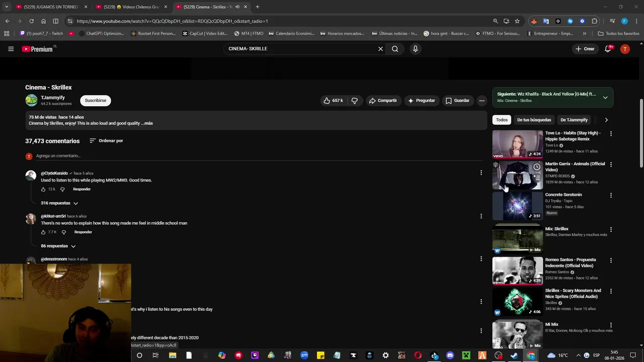644x362 pixels.
Task: Open the Concrete Serotonin thumbnail
Action: [x=517, y=206]
